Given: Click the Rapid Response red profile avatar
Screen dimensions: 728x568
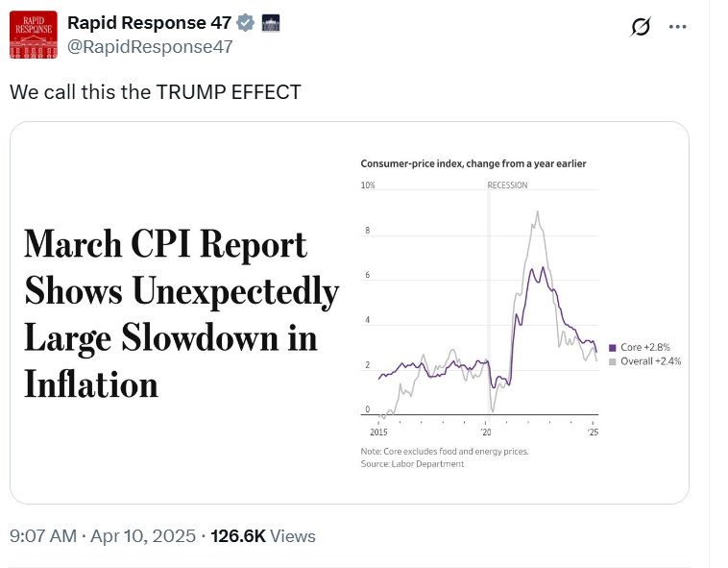Looking at the screenshot, I should [x=33, y=35].
